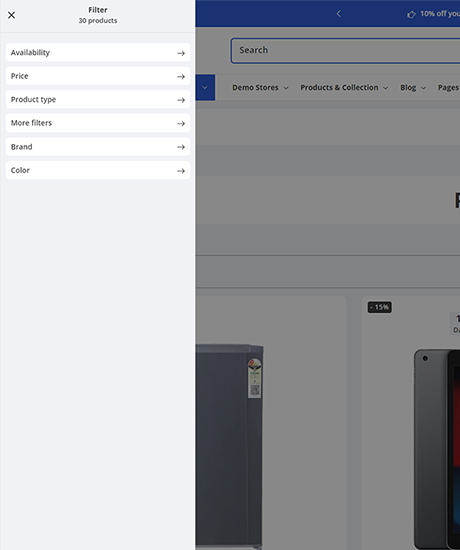Click the '30 products' count text

pyautogui.click(x=98, y=21)
